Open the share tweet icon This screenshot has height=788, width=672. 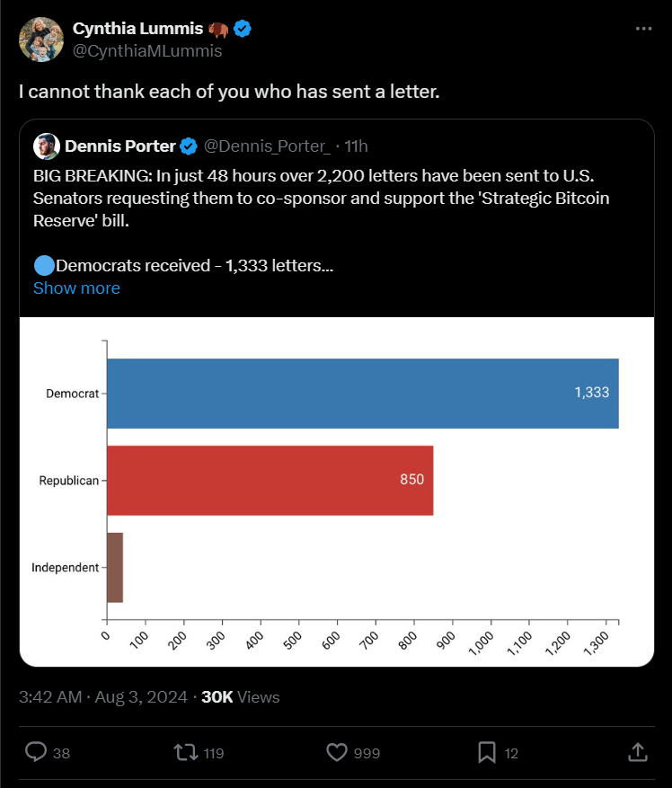click(x=637, y=752)
